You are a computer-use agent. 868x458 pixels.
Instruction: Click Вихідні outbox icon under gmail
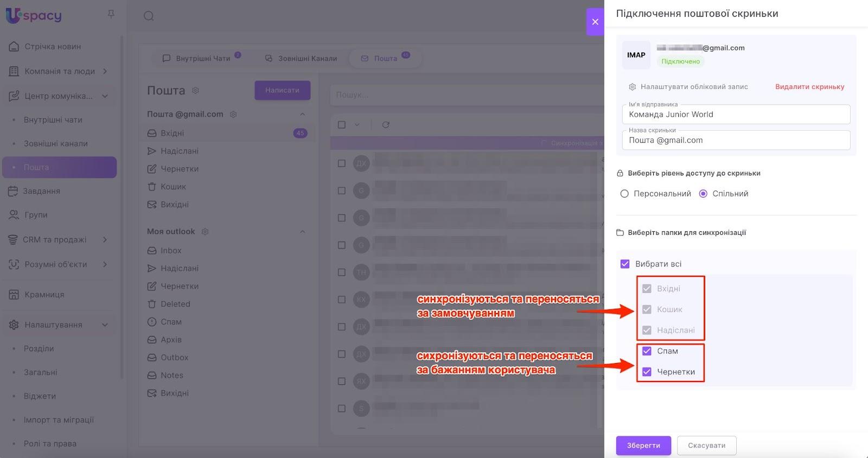(152, 205)
